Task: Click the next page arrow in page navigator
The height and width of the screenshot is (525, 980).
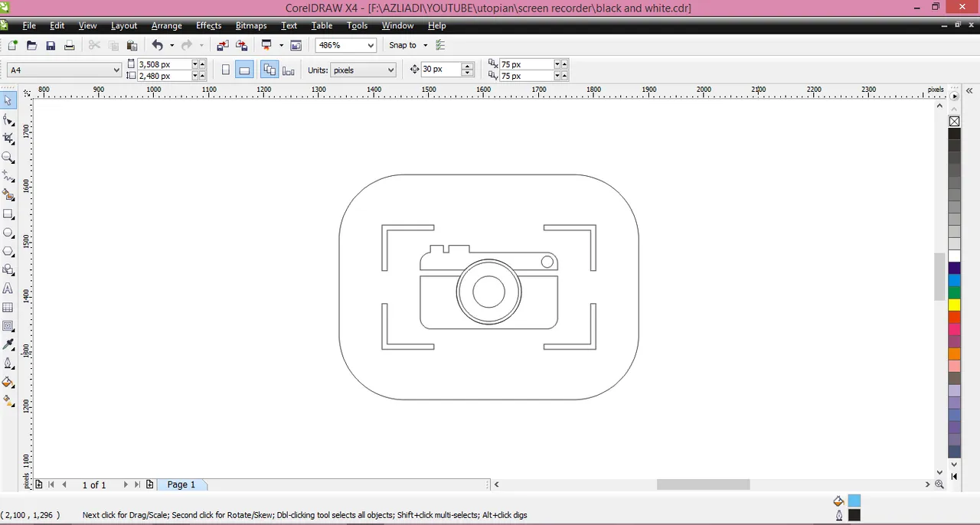Action: coord(126,484)
